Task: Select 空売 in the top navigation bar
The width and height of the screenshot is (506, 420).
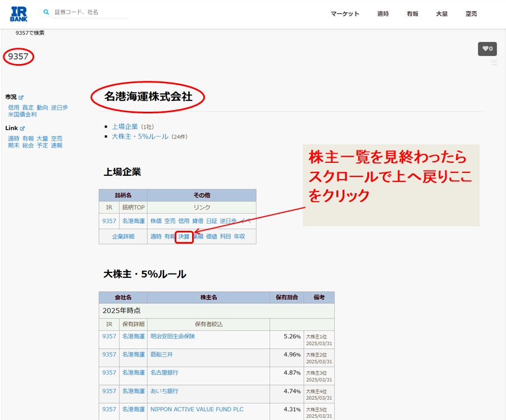Action: (471, 14)
